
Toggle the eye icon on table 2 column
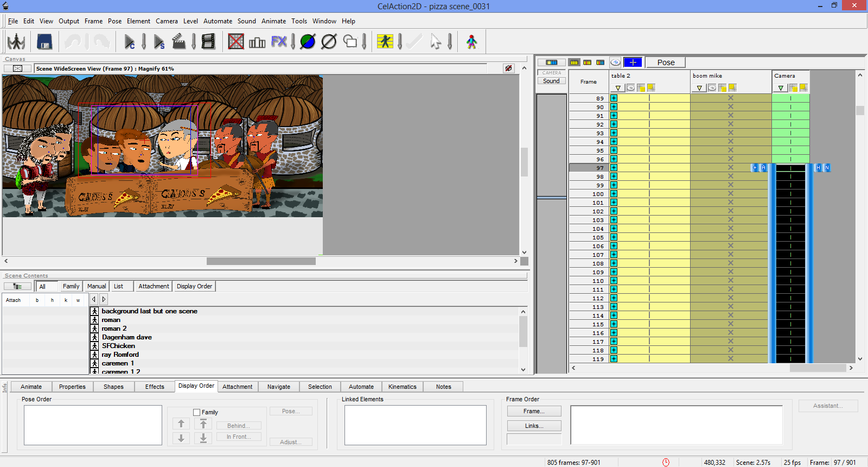(x=630, y=88)
